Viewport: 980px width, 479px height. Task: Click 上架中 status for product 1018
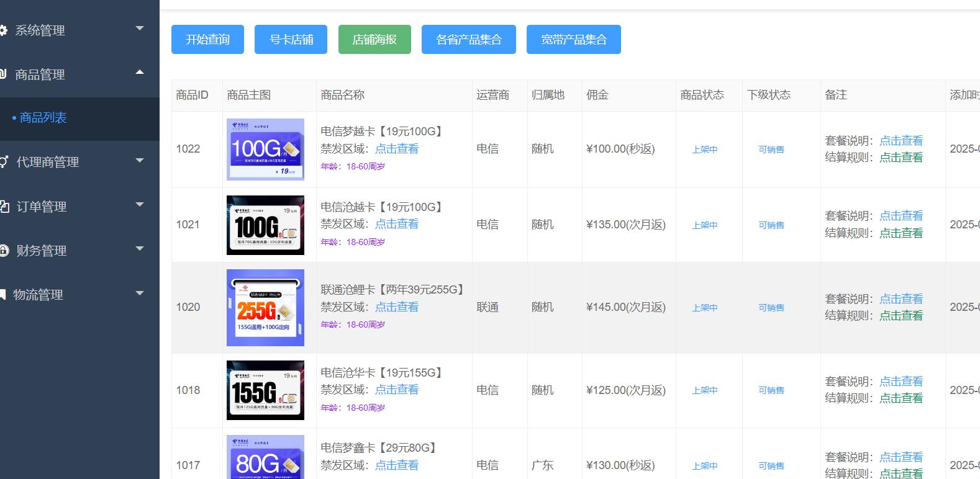705,390
